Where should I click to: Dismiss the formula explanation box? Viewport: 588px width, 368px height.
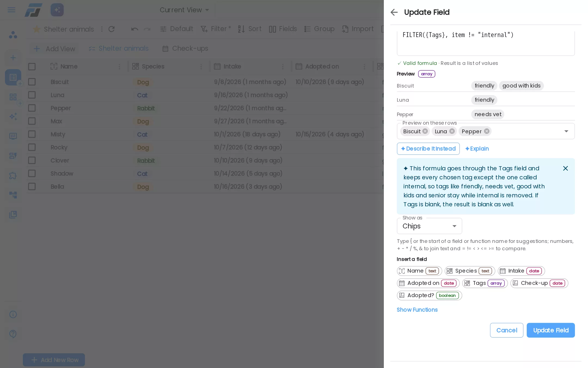coord(565,168)
